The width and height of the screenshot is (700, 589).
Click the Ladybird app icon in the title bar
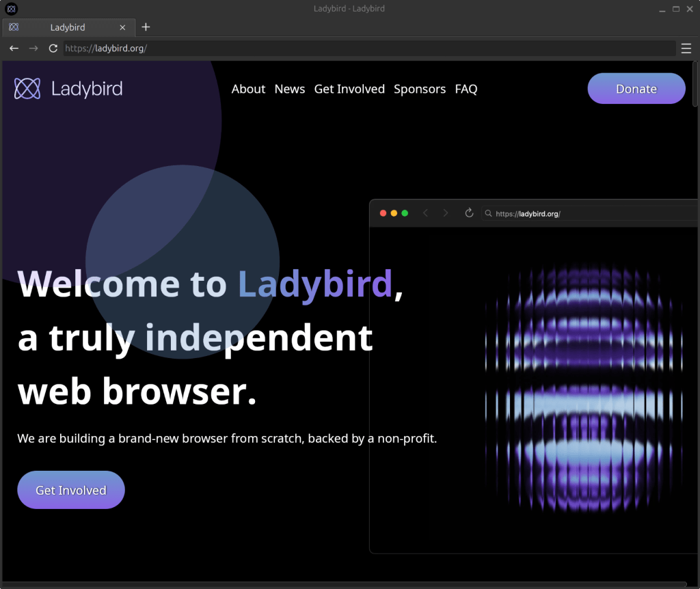pyautogui.click(x=11, y=9)
